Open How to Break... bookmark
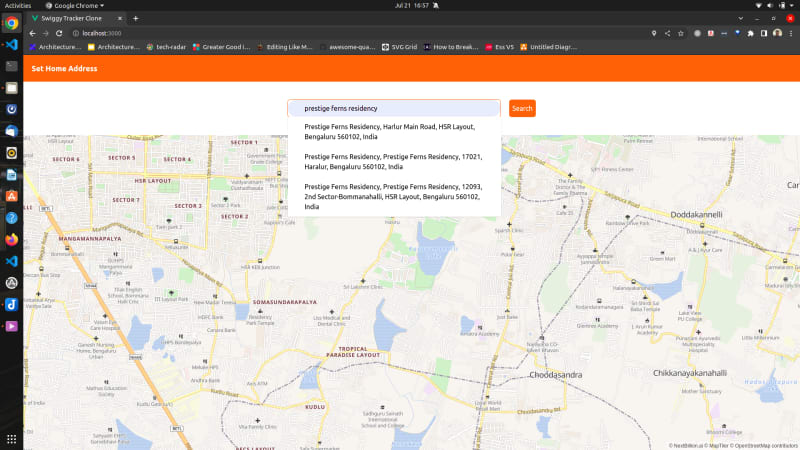The image size is (800, 450). [x=451, y=47]
